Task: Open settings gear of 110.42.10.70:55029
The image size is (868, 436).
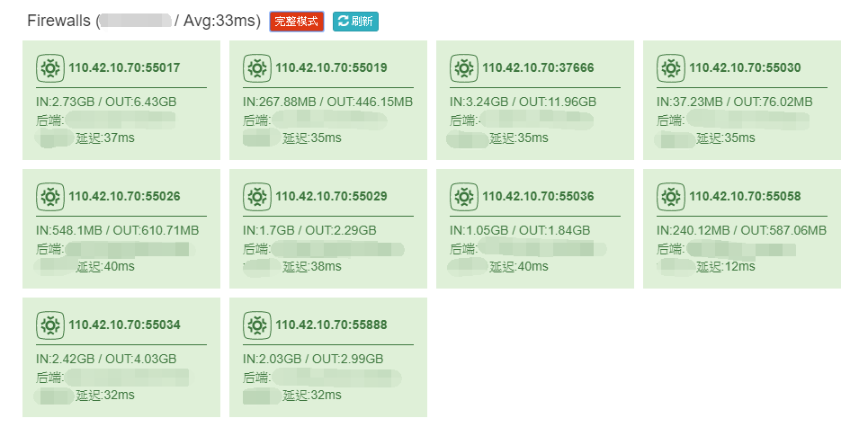Action: pyautogui.click(x=257, y=196)
